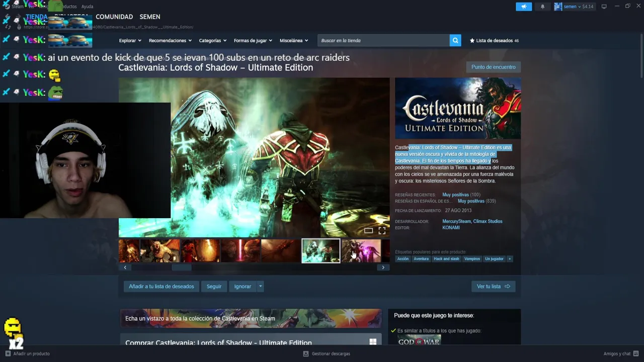Click the Añadir un producto plus icon
Viewport: 644px width, 362px height.
(x=8, y=353)
